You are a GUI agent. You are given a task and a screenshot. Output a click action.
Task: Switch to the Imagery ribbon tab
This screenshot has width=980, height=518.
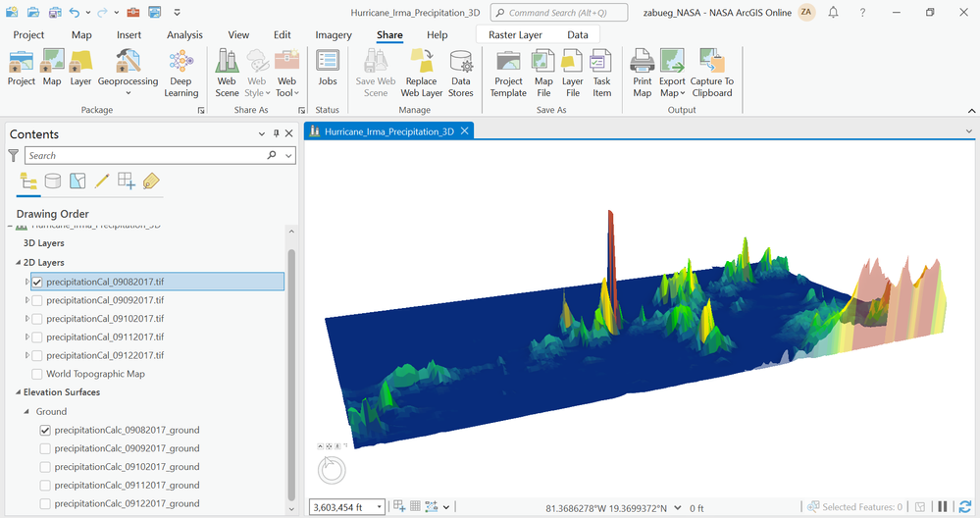334,35
